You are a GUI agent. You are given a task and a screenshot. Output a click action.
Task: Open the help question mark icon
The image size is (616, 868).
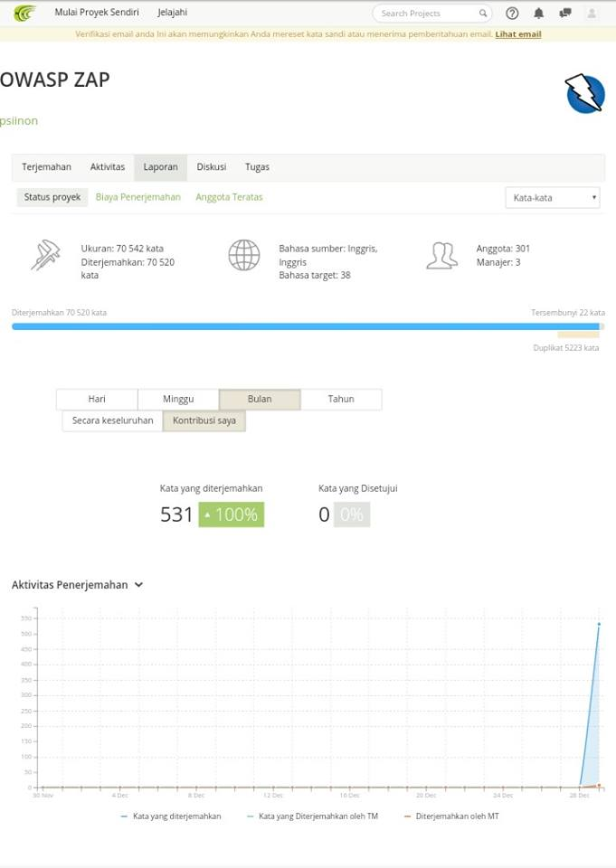[x=512, y=14]
